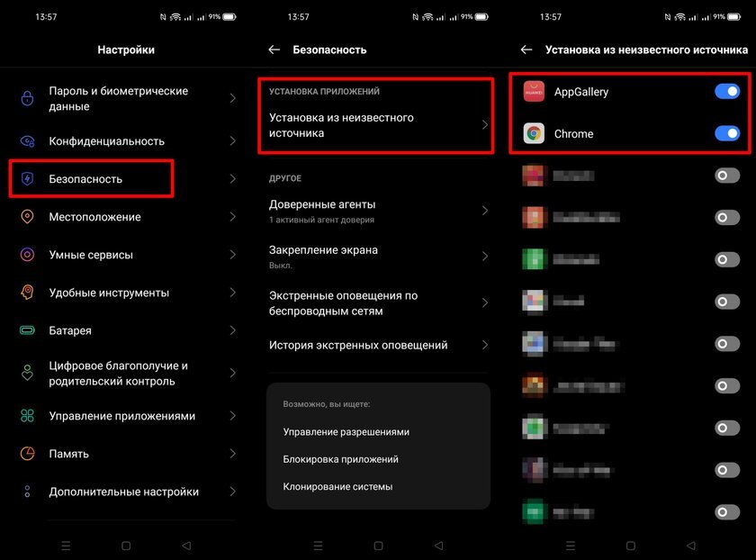Tap the Память storage icon
The width and height of the screenshot is (756, 560).
click(x=28, y=454)
